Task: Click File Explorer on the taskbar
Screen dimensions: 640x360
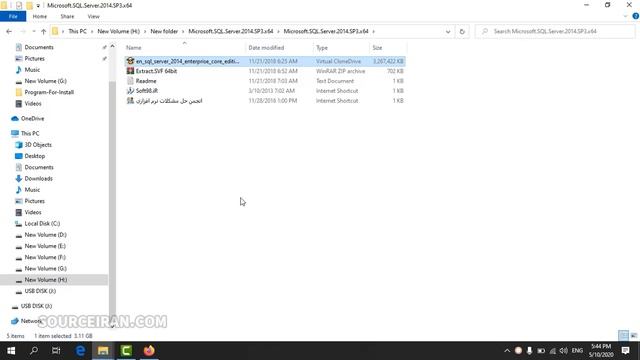Action: 103,351
